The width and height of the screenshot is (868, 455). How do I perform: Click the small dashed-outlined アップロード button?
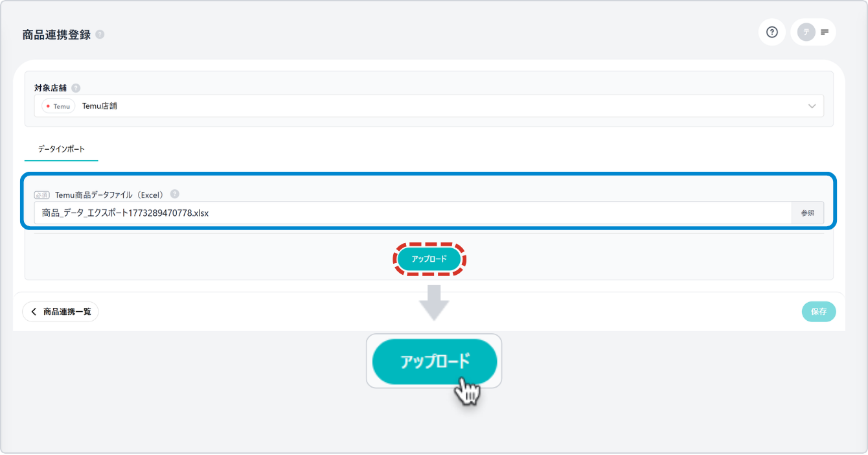[x=429, y=259]
